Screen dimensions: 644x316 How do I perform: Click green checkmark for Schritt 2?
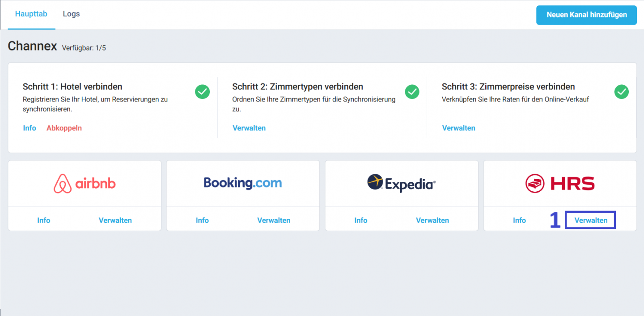tap(412, 92)
